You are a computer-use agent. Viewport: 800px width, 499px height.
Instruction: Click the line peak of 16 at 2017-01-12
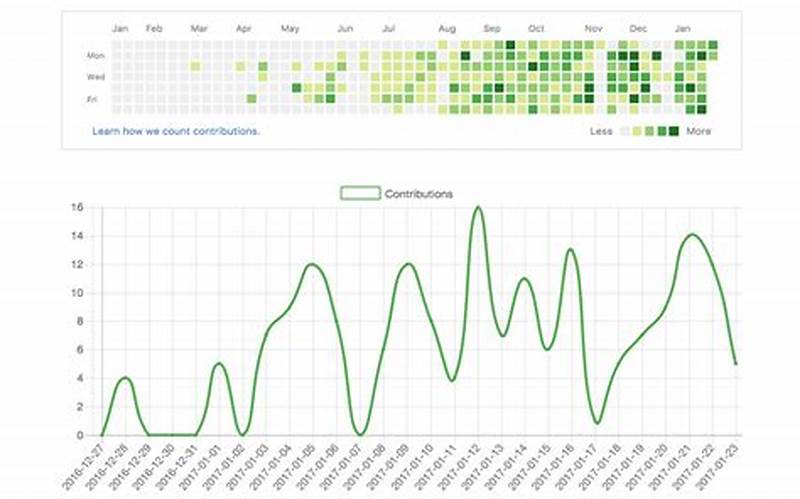coord(478,207)
